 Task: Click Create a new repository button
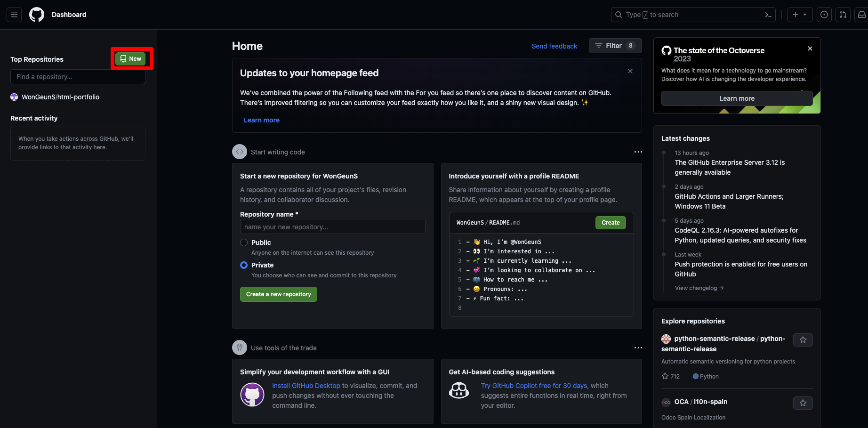[x=279, y=294]
